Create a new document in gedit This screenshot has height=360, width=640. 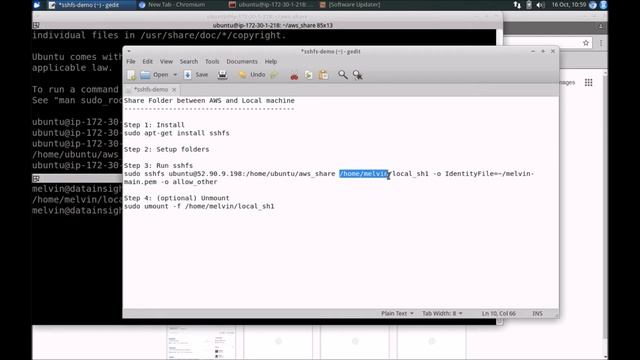point(131,75)
